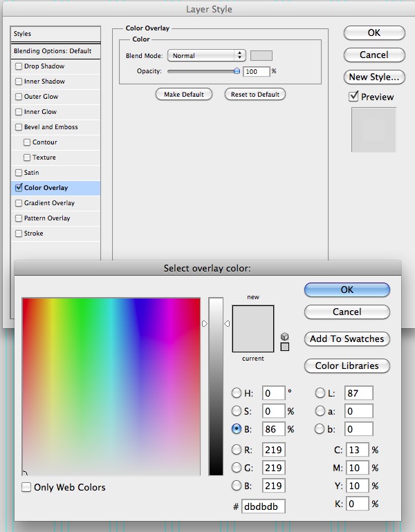Enable the Inner Glow checkbox
The height and width of the screenshot is (532, 415).
click(x=19, y=112)
